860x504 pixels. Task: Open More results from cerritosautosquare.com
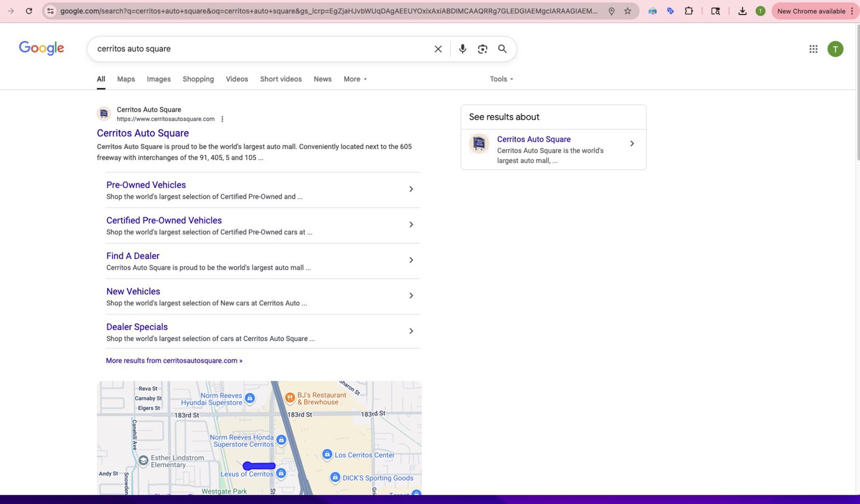pos(174,361)
